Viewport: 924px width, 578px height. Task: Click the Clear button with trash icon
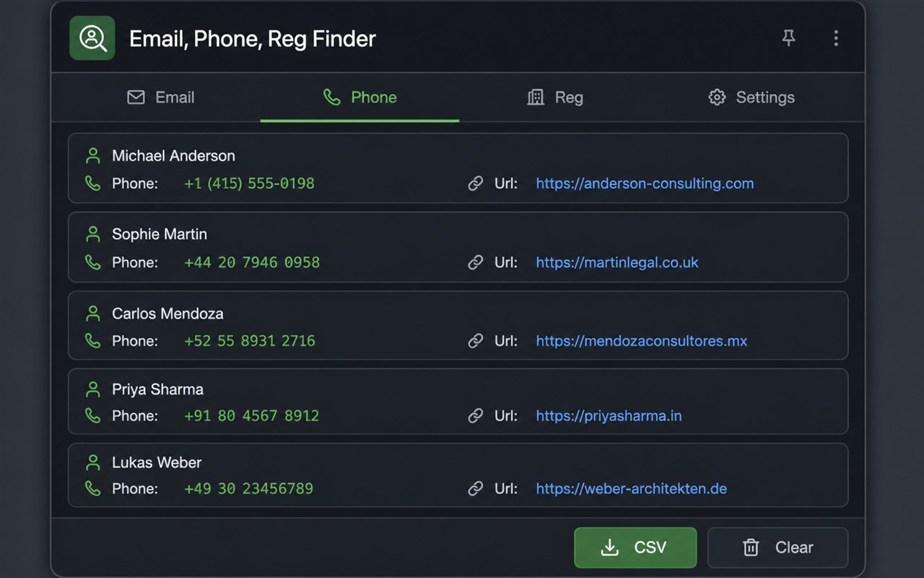[x=777, y=548]
